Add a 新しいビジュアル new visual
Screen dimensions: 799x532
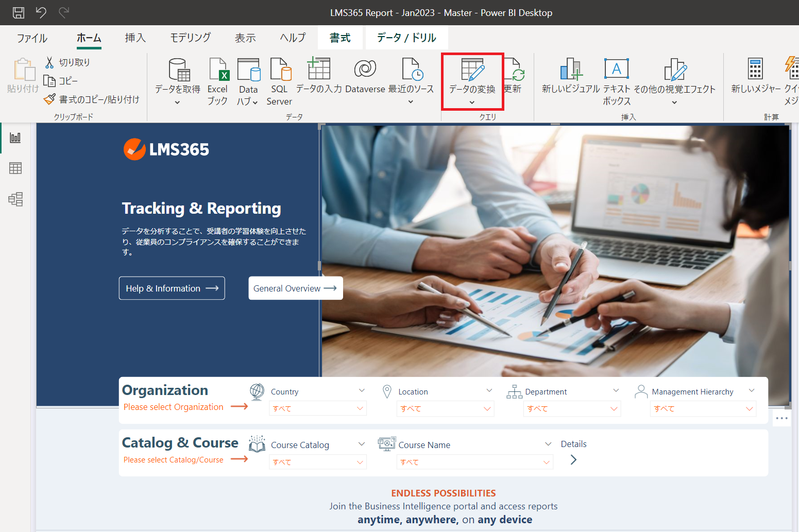click(571, 75)
